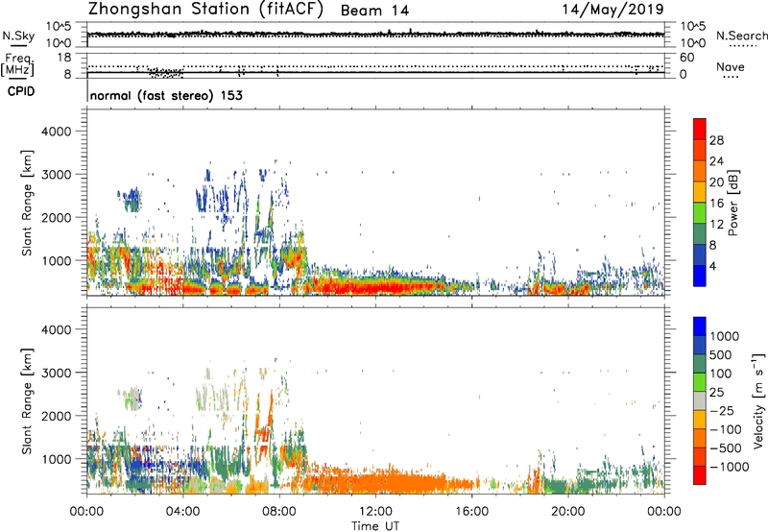
Task: Click the velocity panel 'Slant Range [km]' label
Action: (27, 401)
